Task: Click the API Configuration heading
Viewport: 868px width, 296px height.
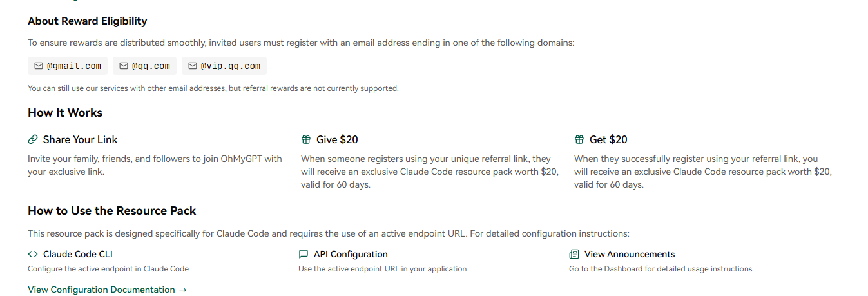Action: tap(351, 254)
